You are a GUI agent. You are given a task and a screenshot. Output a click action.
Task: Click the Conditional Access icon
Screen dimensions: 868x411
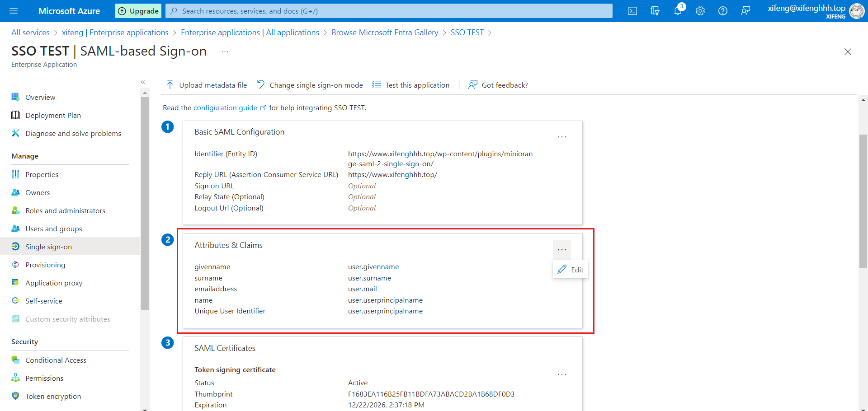pos(15,360)
